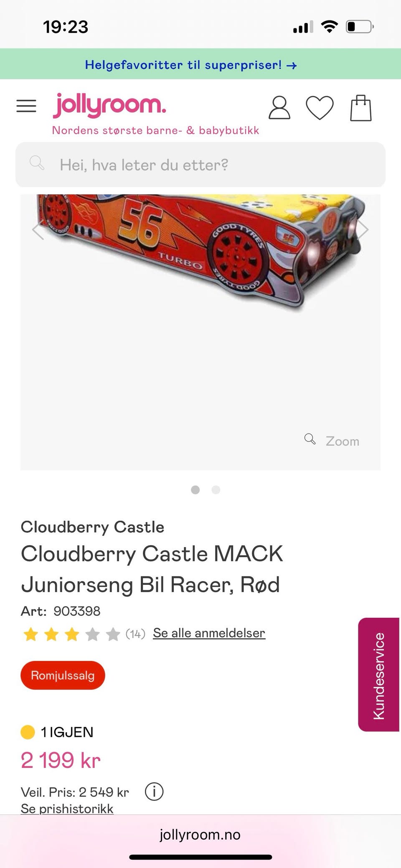This screenshot has width=401, height=868.
Task: Click the price info icon
Action: click(x=154, y=792)
